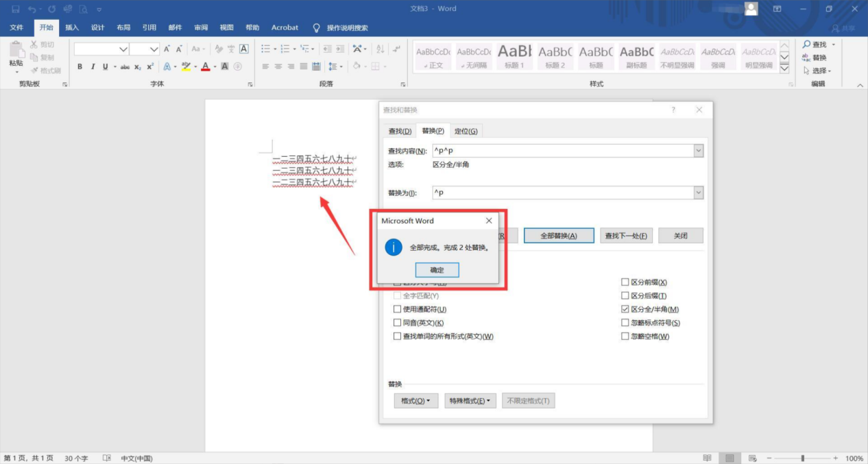Tick the 忽略空格 ignore spaces checkbox
The image size is (868, 464).
[625, 337]
